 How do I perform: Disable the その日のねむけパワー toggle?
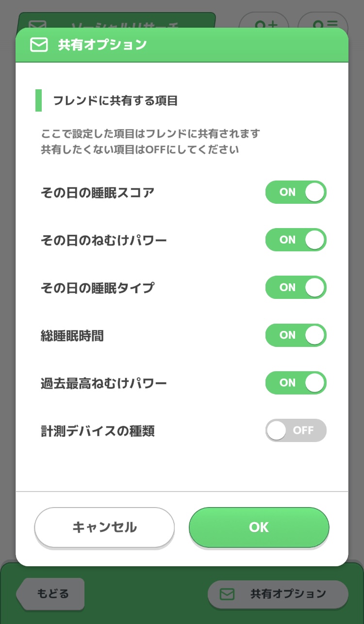pyautogui.click(x=296, y=240)
